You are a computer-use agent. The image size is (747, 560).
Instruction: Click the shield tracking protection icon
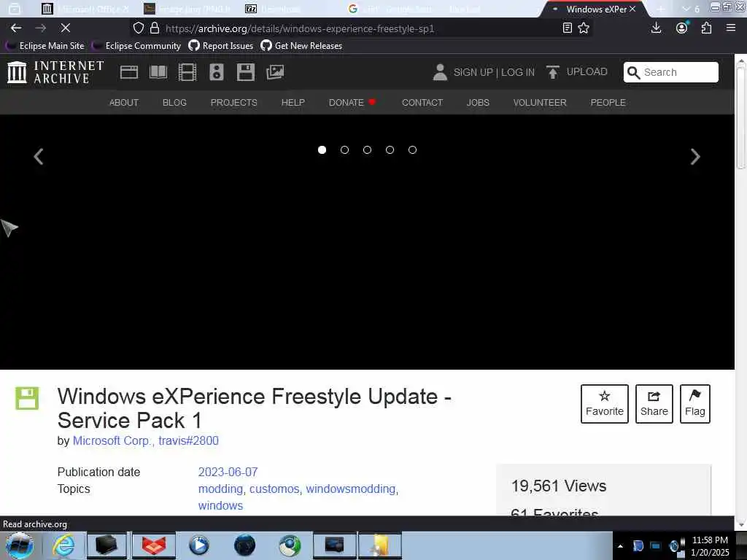pyautogui.click(x=138, y=28)
